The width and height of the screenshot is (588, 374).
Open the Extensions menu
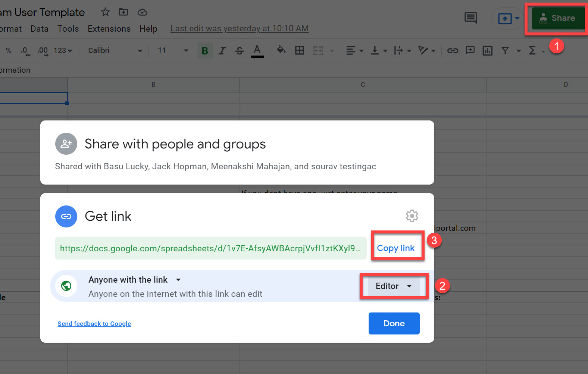[x=109, y=29]
